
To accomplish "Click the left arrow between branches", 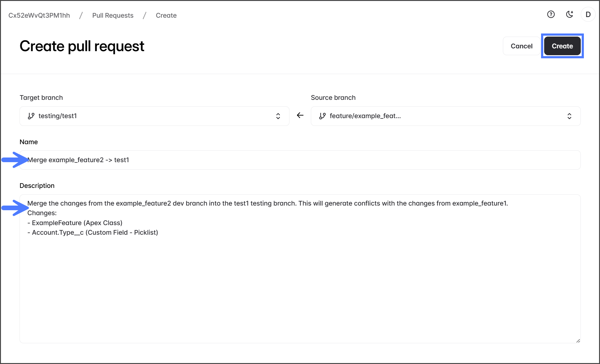I will click(x=300, y=115).
